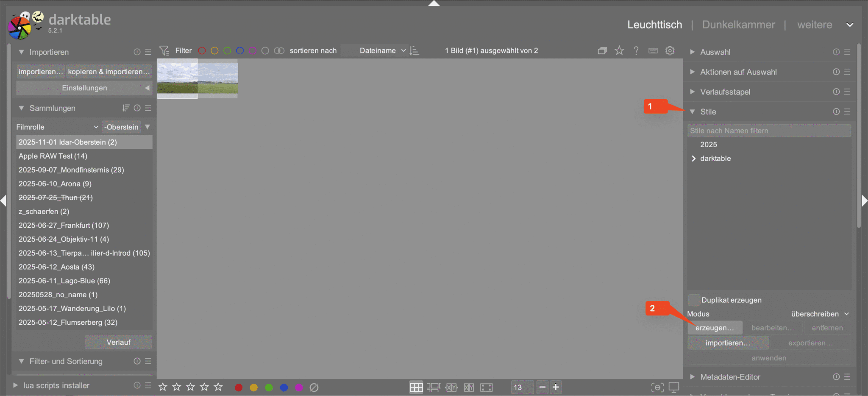Click the reject image crossed-circle icon

point(314,388)
